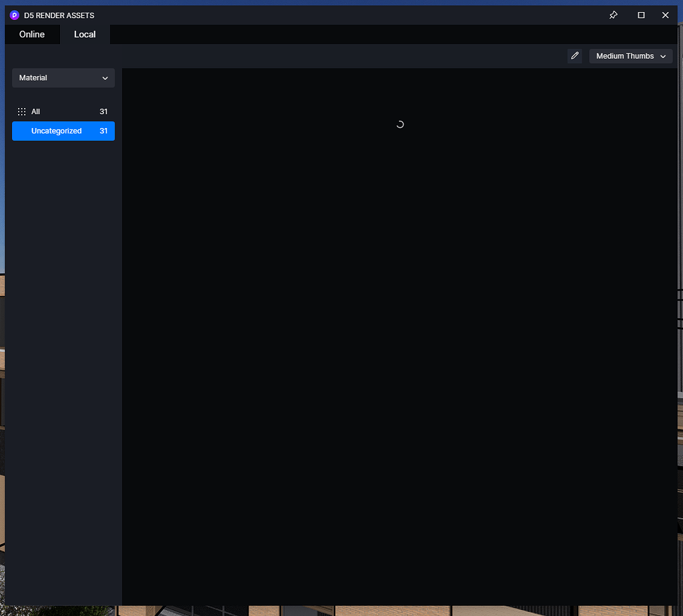The image size is (683, 616).
Task: Open the Medium Thumbs size dropdown
Action: 630,56
